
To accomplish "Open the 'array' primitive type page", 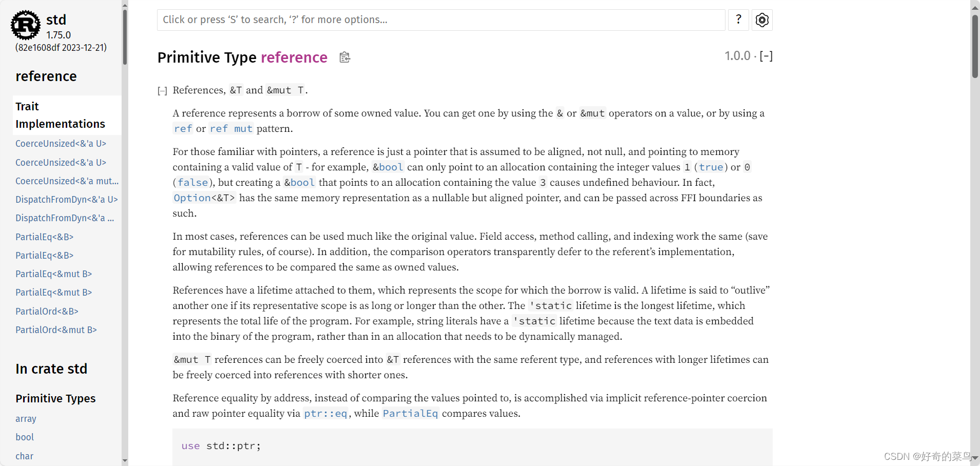I will coord(26,418).
